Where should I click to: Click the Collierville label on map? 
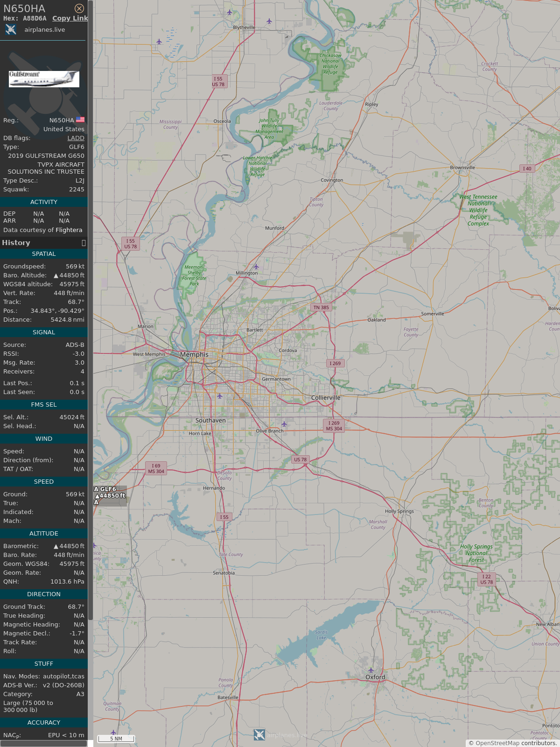click(x=326, y=398)
